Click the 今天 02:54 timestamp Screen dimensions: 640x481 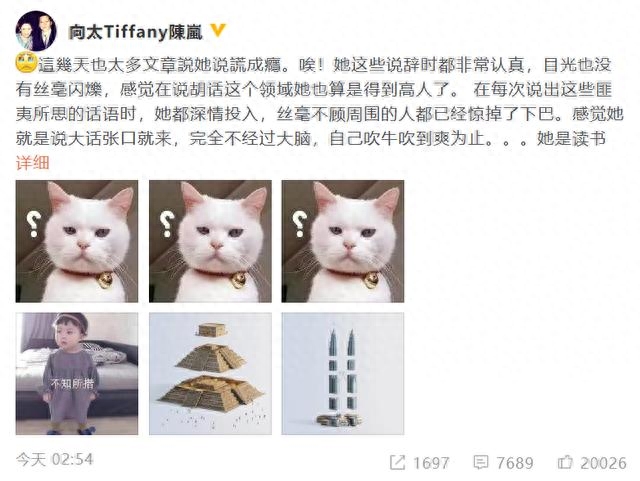click(55, 459)
